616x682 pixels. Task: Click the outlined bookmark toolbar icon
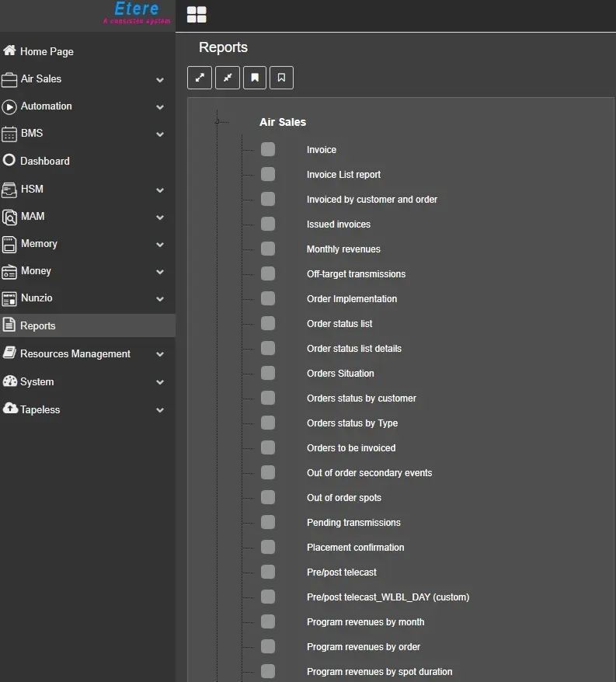[x=281, y=78]
